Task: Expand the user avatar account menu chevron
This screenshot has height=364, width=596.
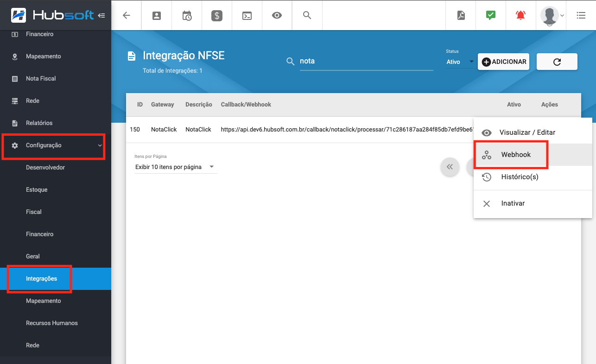Action: pyautogui.click(x=562, y=15)
